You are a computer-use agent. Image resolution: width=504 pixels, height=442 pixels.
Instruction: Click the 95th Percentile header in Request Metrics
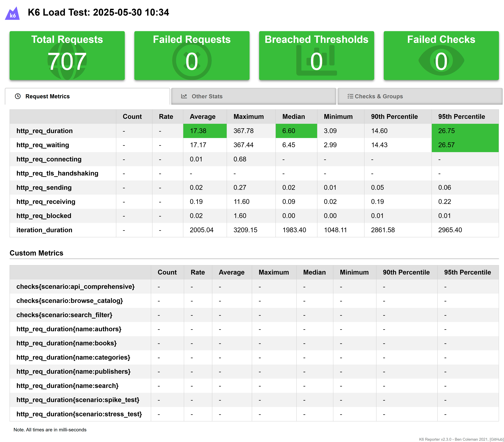[461, 117]
